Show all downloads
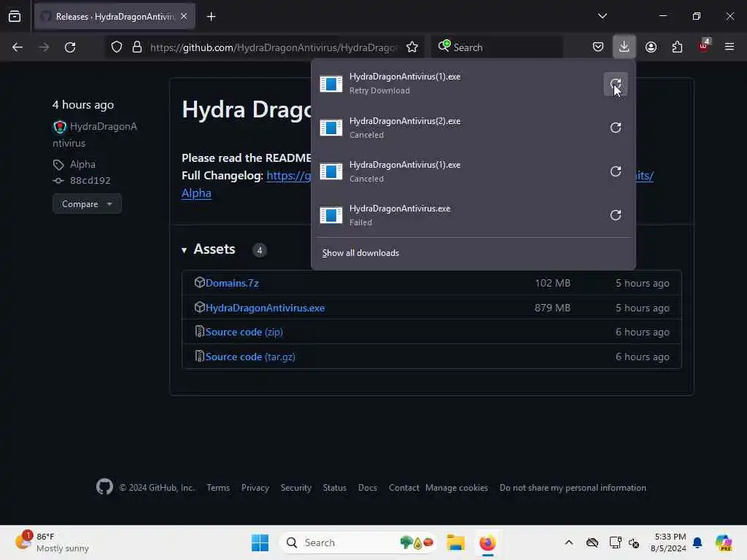 360,253
